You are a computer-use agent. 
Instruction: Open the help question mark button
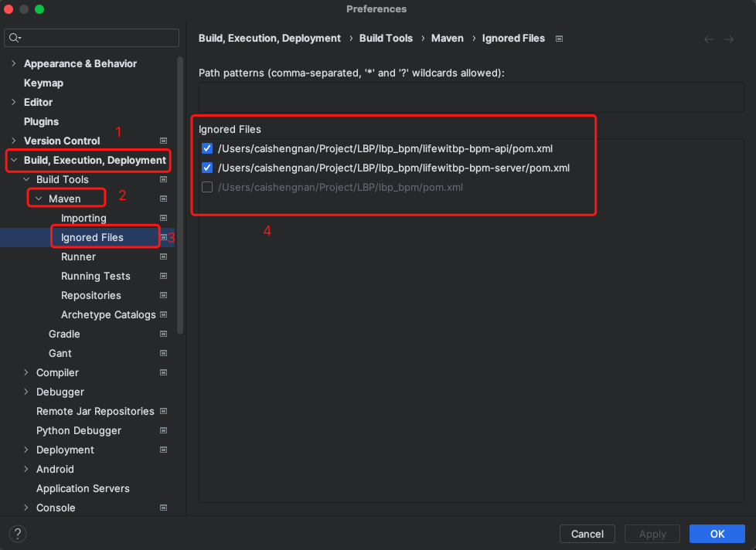coord(18,534)
